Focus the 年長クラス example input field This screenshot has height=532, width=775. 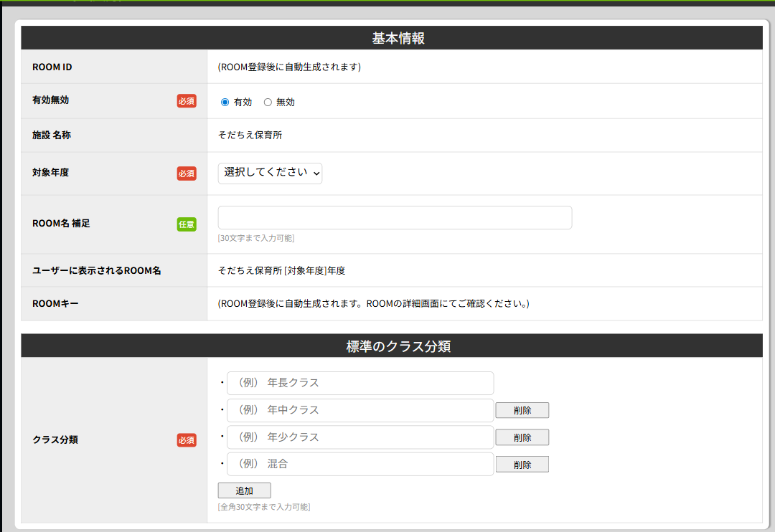(x=360, y=383)
